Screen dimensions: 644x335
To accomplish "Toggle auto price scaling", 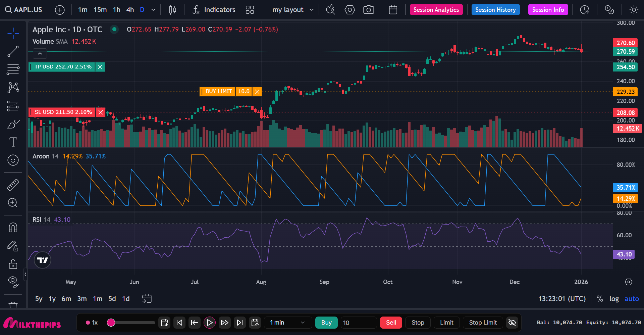I will click(632, 299).
